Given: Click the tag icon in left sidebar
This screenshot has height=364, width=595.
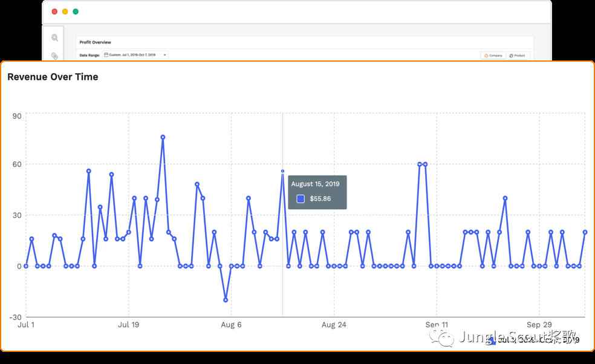Looking at the screenshot, I should pos(55,56).
